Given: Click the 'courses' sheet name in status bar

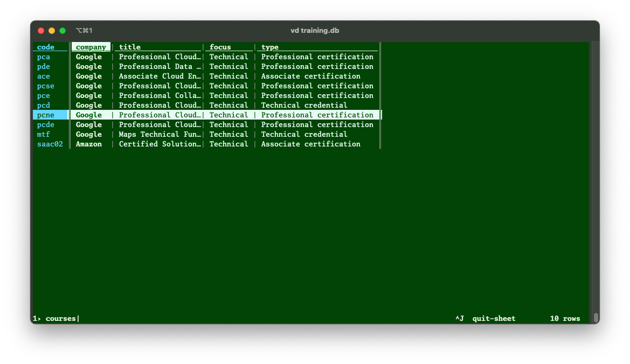Looking at the screenshot, I should coord(60,319).
